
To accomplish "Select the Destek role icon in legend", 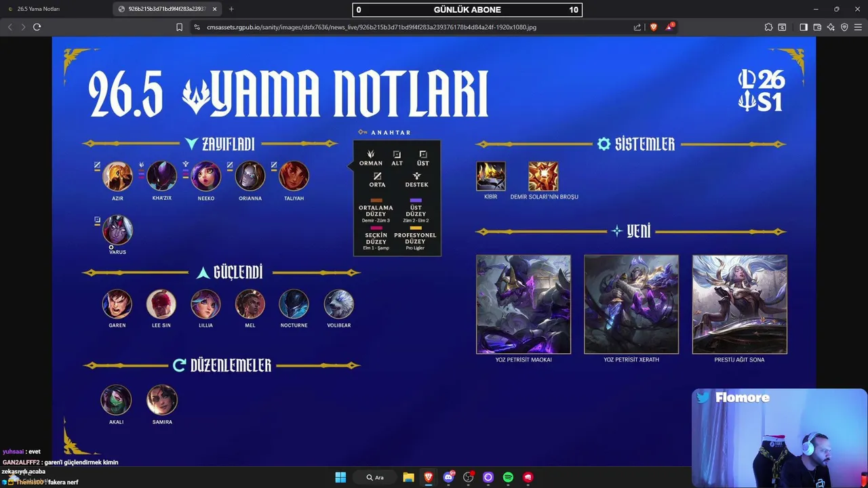I will pos(417,176).
